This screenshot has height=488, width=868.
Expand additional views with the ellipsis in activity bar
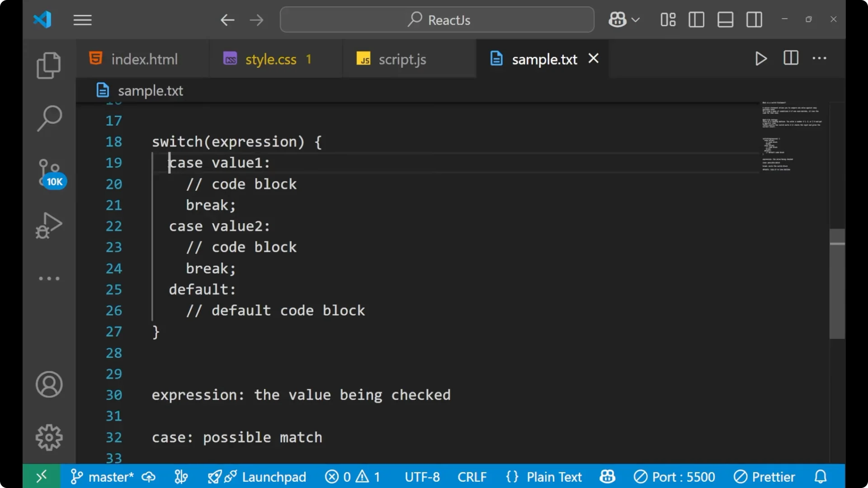(49, 278)
